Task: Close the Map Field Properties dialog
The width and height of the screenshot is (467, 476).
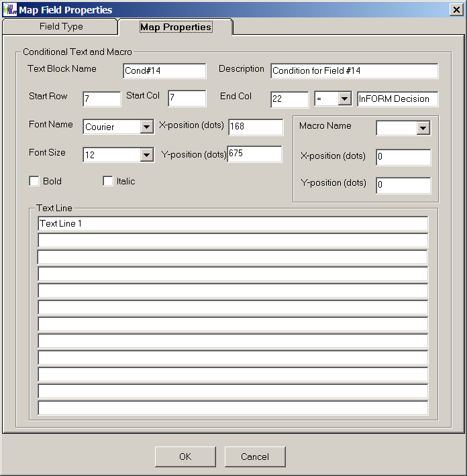Action: [456, 9]
